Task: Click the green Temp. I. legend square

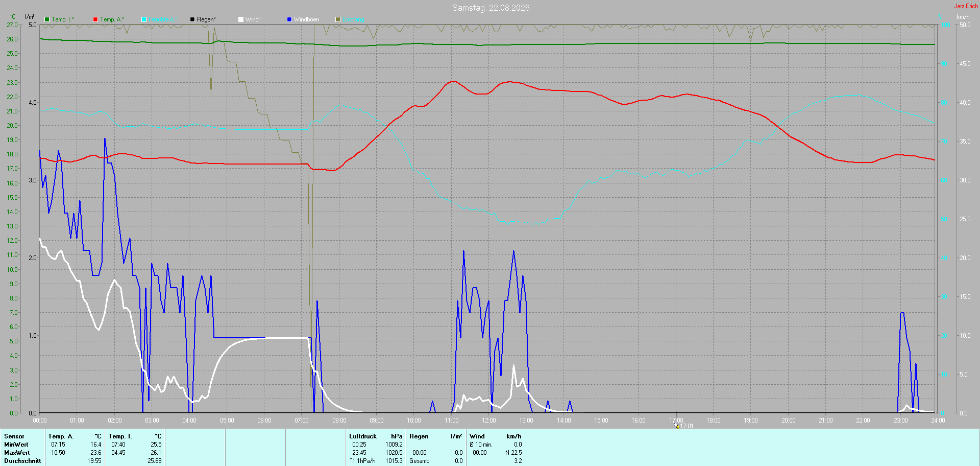Action: [x=47, y=19]
